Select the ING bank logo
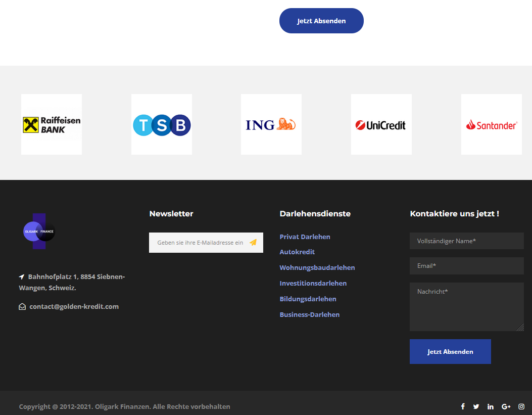 click(271, 124)
